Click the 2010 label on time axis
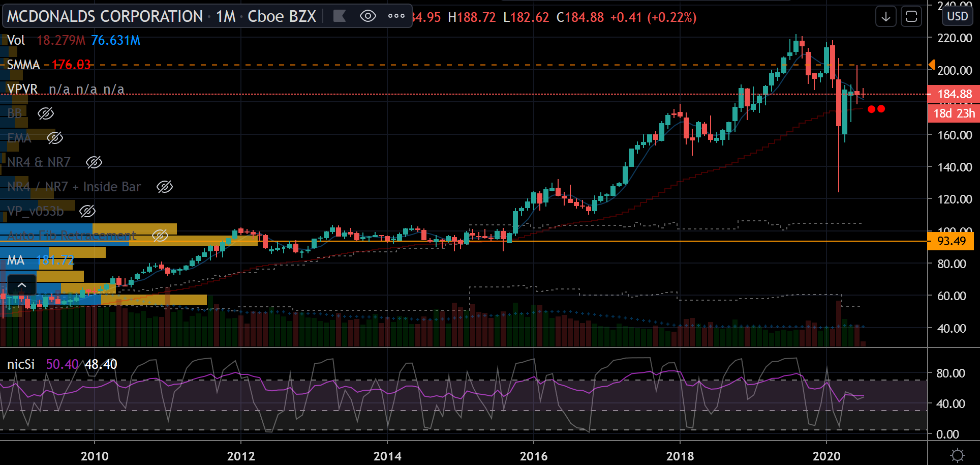 (x=95, y=456)
